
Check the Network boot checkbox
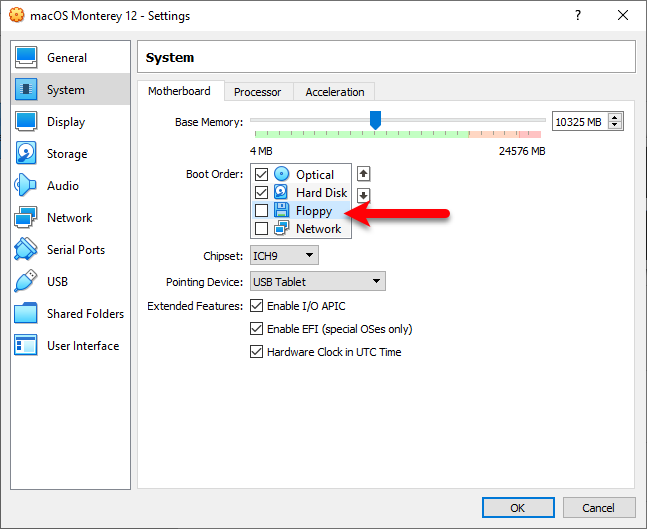point(261,228)
